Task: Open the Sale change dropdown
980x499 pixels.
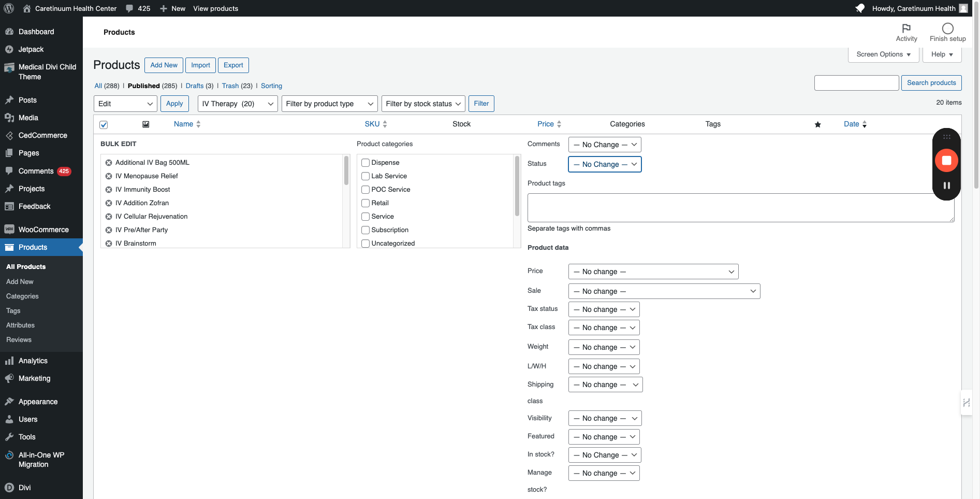Action: click(664, 291)
